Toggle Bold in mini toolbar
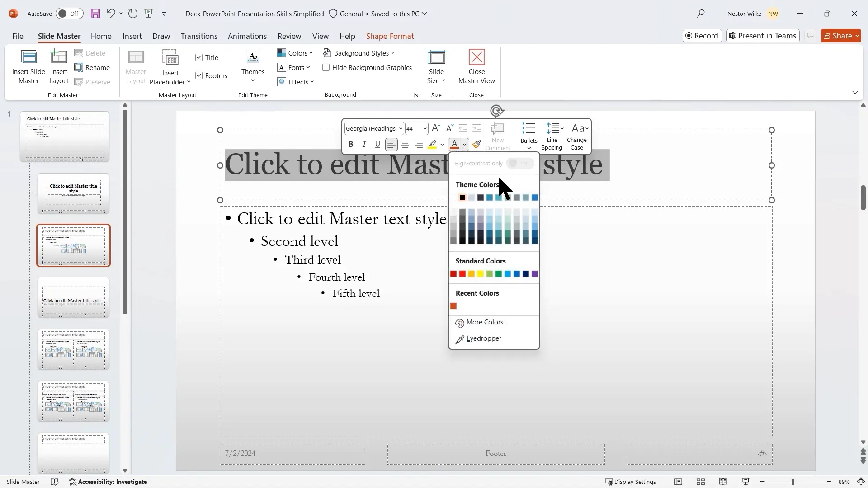Image resolution: width=868 pixels, height=488 pixels. click(351, 145)
